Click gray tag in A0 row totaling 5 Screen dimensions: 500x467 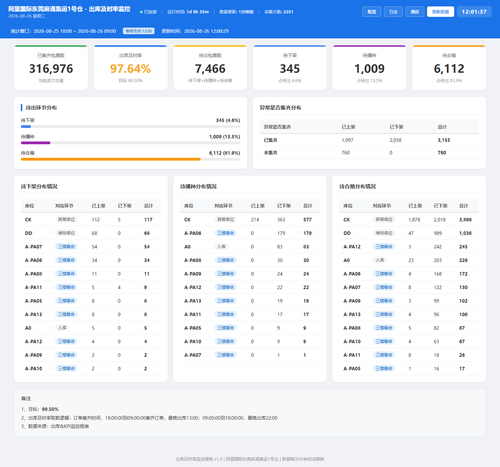coord(62,328)
